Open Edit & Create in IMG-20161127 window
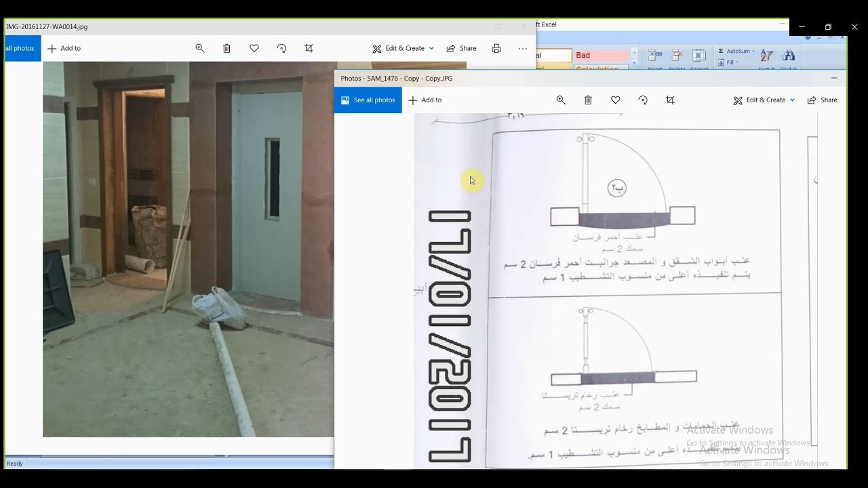The height and width of the screenshot is (488, 868). click(403, 48)
